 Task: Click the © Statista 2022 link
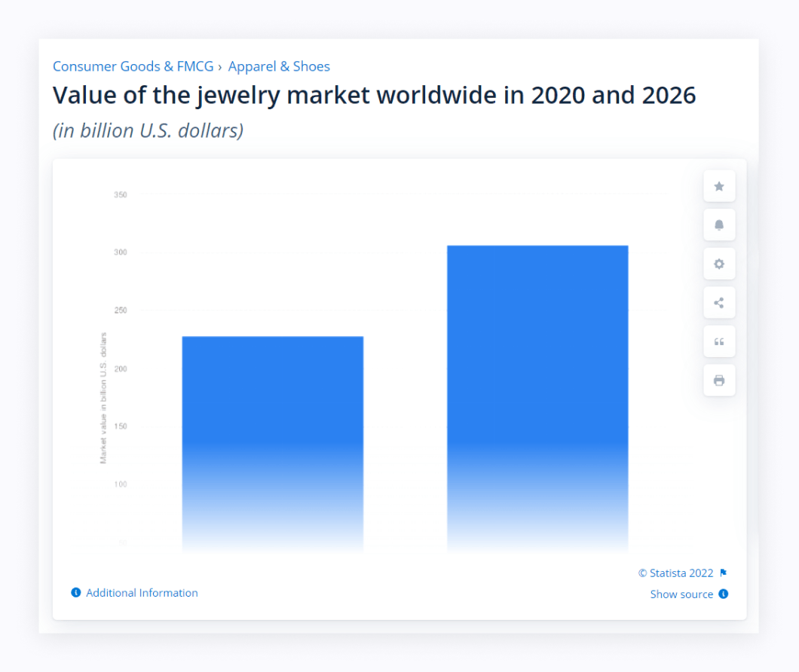point(675,573)
